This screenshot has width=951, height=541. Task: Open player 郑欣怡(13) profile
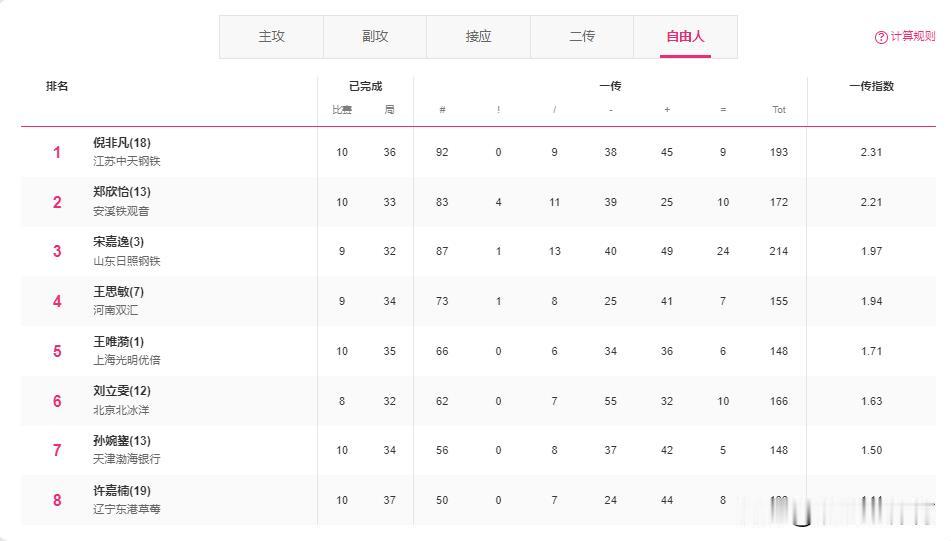coord(122,192)
